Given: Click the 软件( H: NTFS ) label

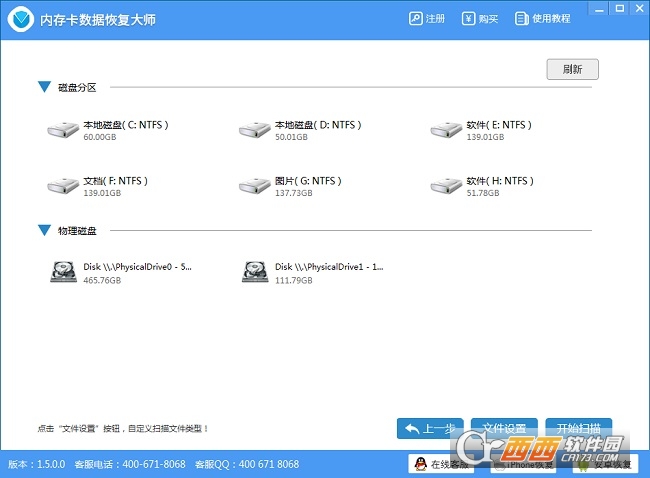Looking at the screenshot, I should (500, 181).
